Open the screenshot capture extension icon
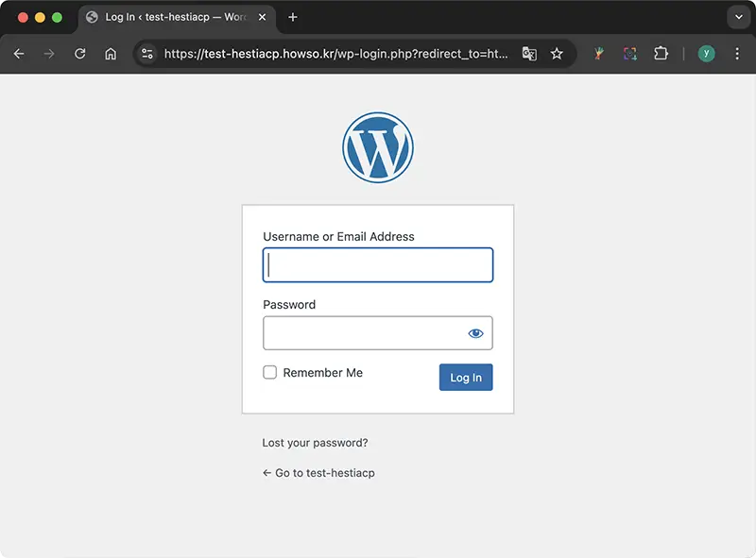 tap(629, 54)
